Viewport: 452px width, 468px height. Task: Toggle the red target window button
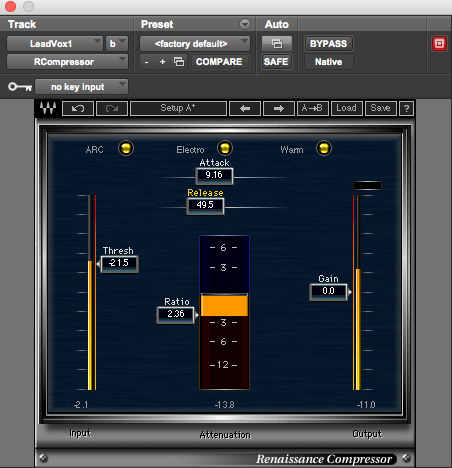point(439,44)
